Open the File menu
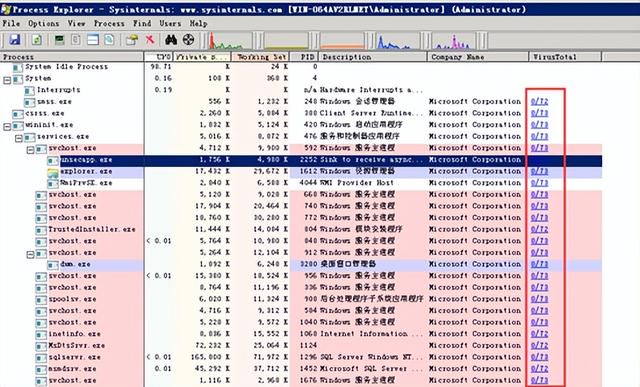Screen dimensions: 640x387 point(11,24)
